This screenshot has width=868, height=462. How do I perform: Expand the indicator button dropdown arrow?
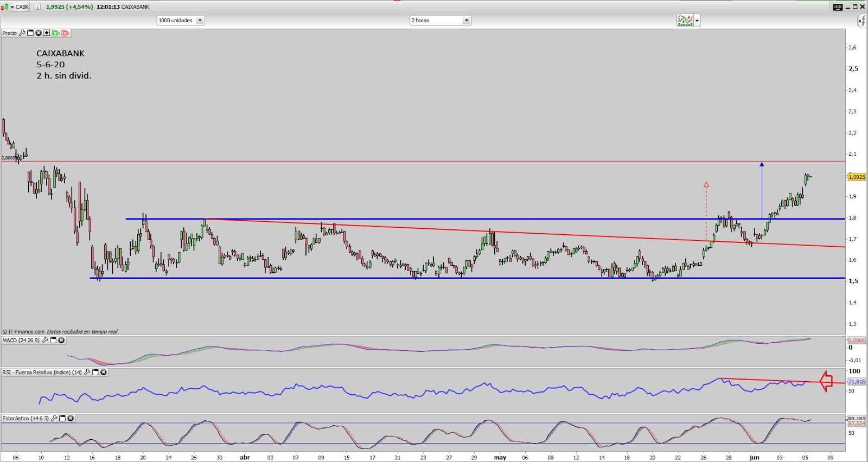697,21
